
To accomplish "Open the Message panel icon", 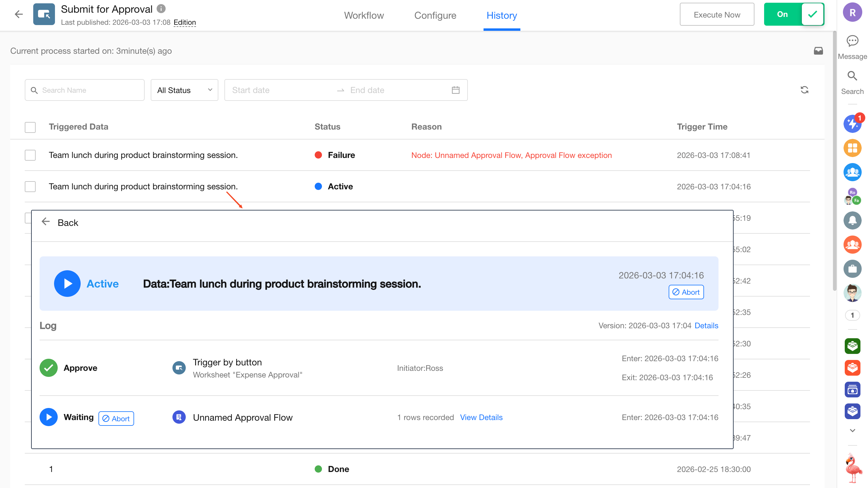I will 852,41.
